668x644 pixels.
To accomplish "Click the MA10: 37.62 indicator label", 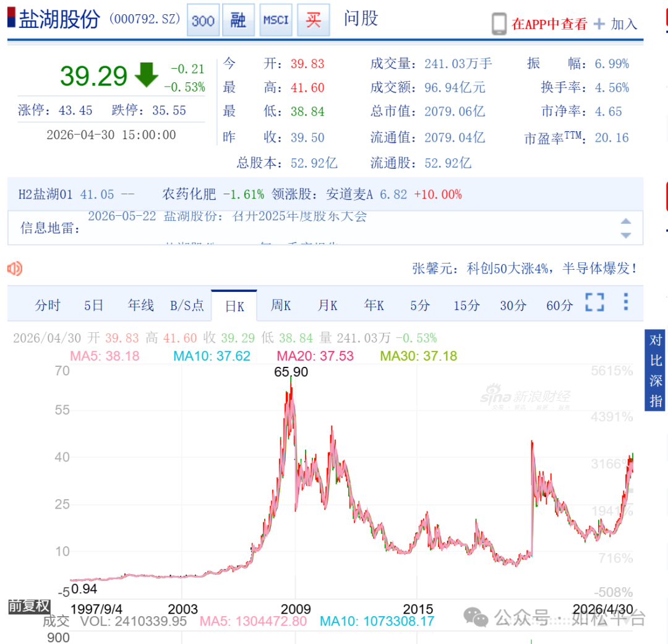I will point(212,356).
